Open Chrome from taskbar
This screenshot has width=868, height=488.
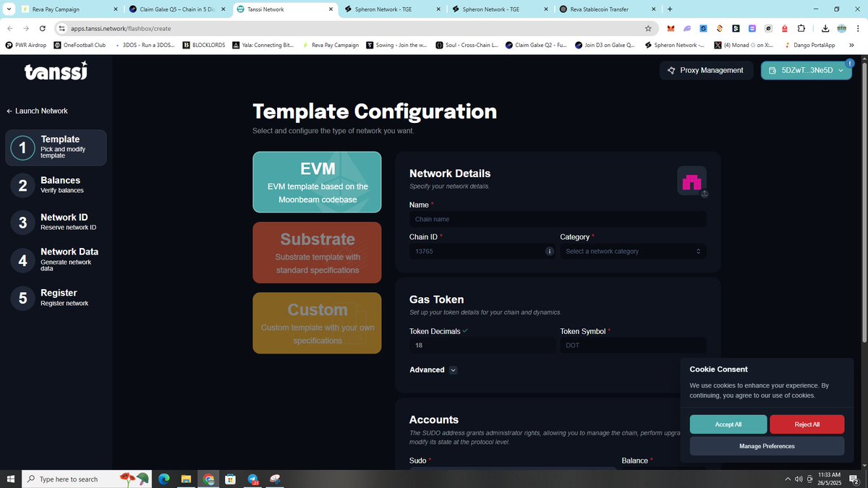click(208, 479)
